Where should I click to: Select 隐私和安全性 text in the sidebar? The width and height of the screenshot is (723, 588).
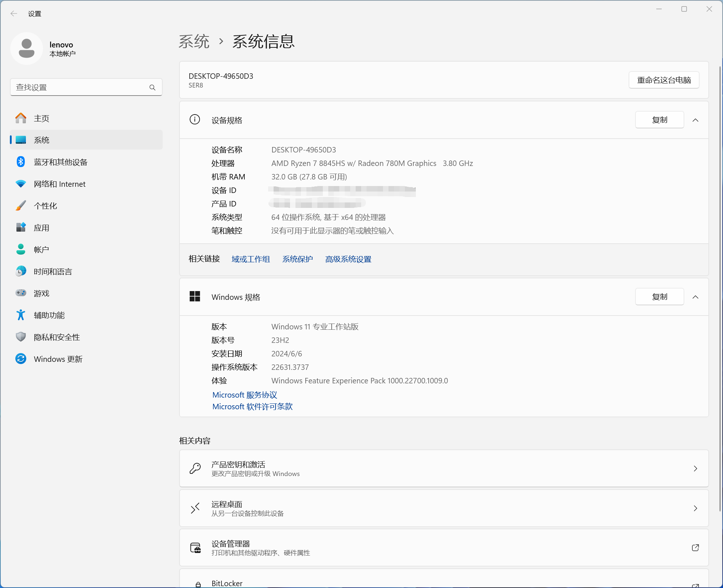pyautogui.click(x=57, y=337)
